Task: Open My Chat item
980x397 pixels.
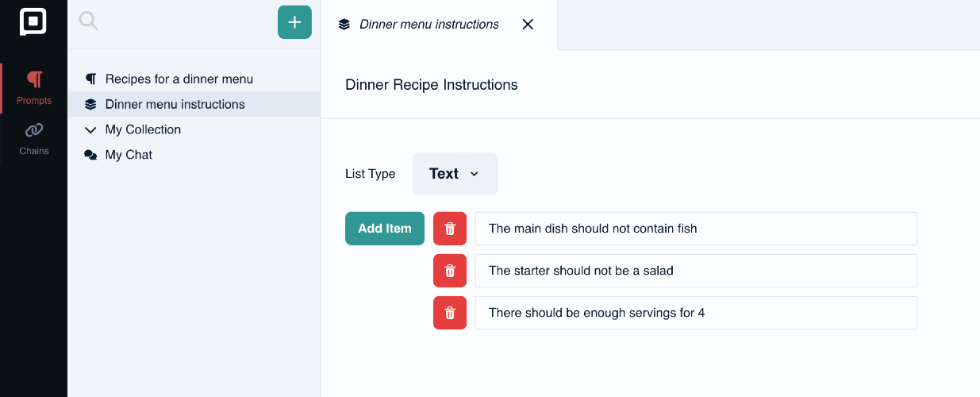Action: (194, 155)
